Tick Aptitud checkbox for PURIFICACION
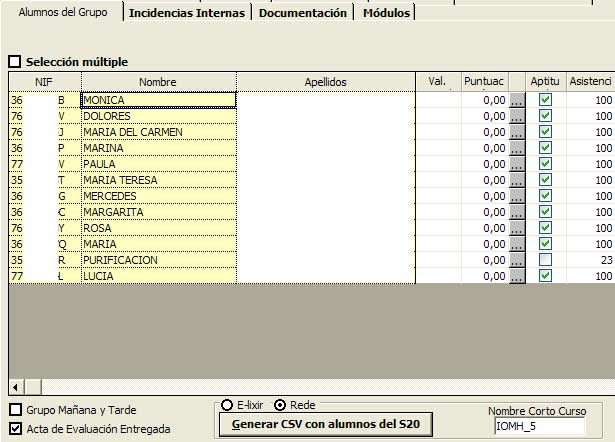This screenshot has width=615, height=442. tap(545, 260)
